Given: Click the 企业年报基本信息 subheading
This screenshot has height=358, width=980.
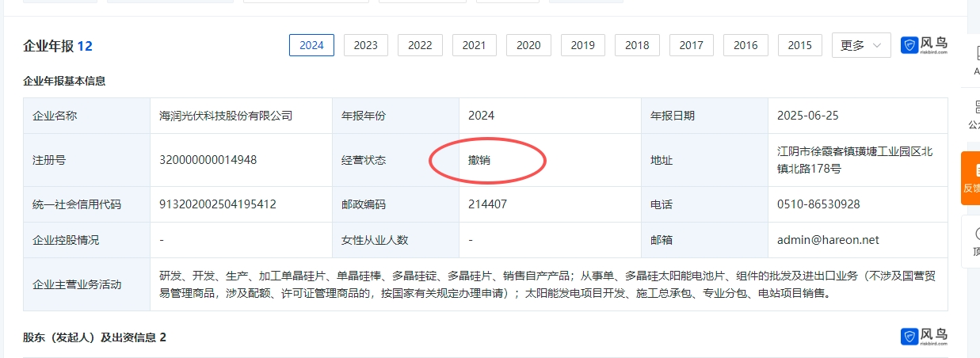Looking at the screenshot, I should (64, 81).
